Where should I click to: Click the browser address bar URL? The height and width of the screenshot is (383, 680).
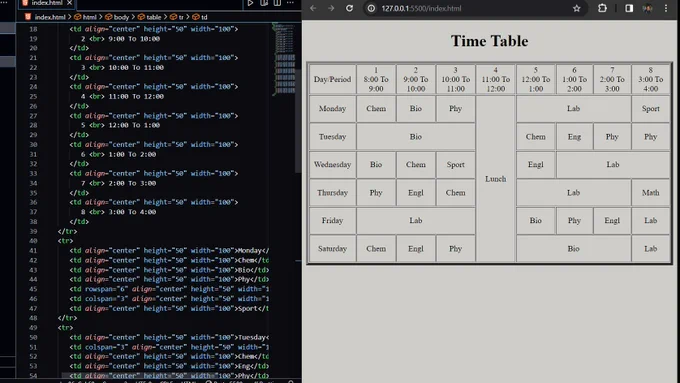point(421,8)
